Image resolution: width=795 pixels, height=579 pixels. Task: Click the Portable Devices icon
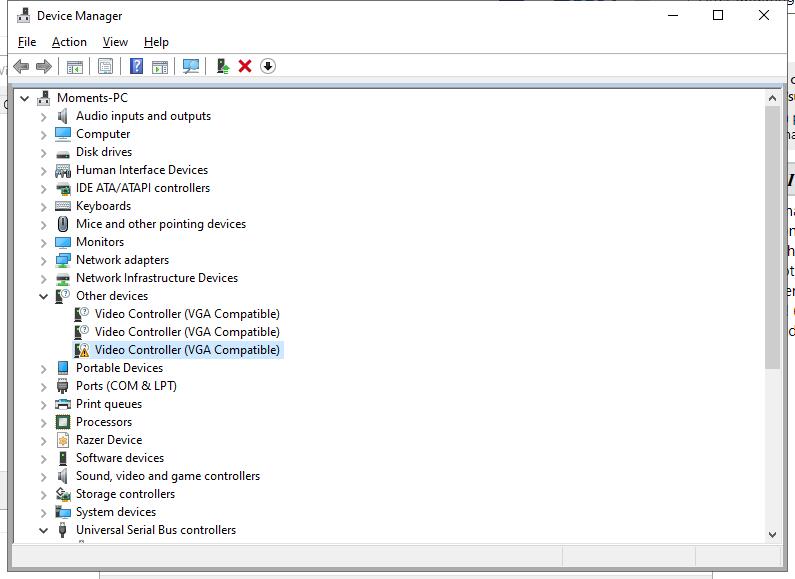(x=63, y=368)
